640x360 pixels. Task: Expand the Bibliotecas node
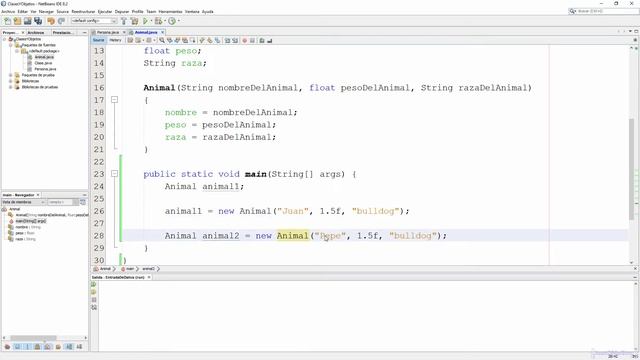pyautogui.click(x=11, y=81)
